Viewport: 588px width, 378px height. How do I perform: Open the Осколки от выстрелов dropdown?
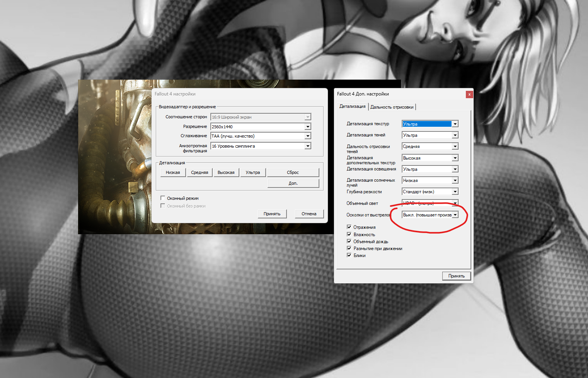[455, 215]
